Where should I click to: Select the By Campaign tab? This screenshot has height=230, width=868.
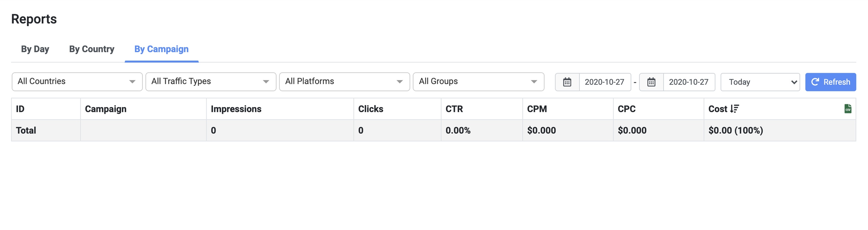[161, 49]
